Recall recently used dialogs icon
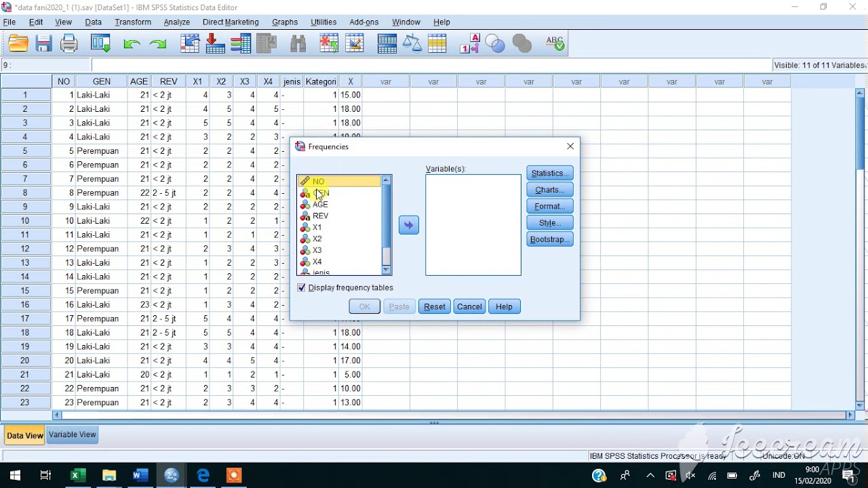Image resolution: width=868 pixels, height=488 pixels. point(101,44)
